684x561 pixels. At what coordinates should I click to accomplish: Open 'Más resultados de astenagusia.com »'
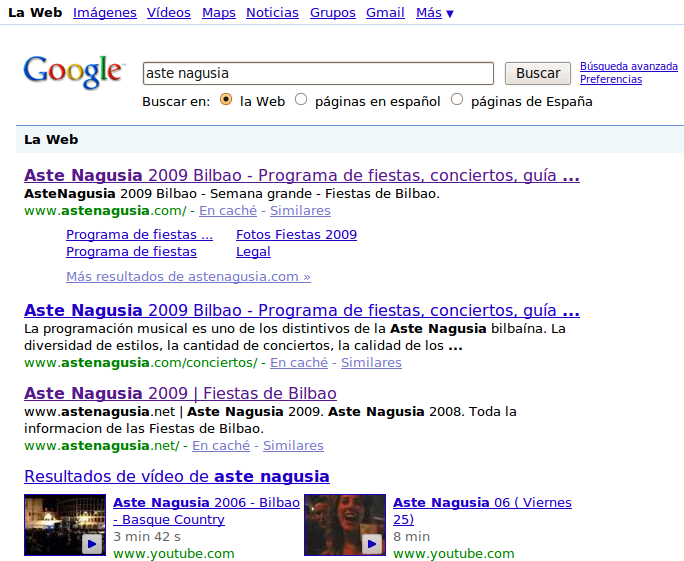tap(188, 277)
